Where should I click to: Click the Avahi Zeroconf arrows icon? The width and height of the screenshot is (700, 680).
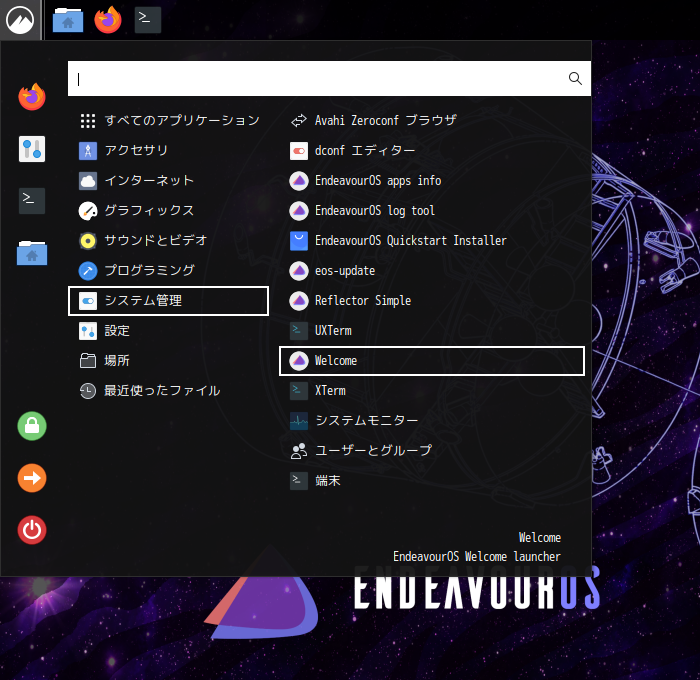[299, 121]
